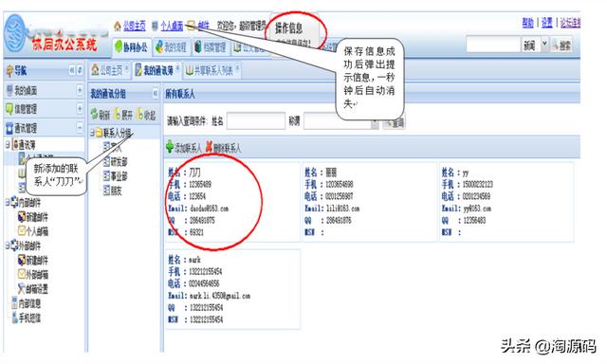The image size is (607, 364).
Task: Collapse the 外部邮件 tree node
Action: [8, 246]
